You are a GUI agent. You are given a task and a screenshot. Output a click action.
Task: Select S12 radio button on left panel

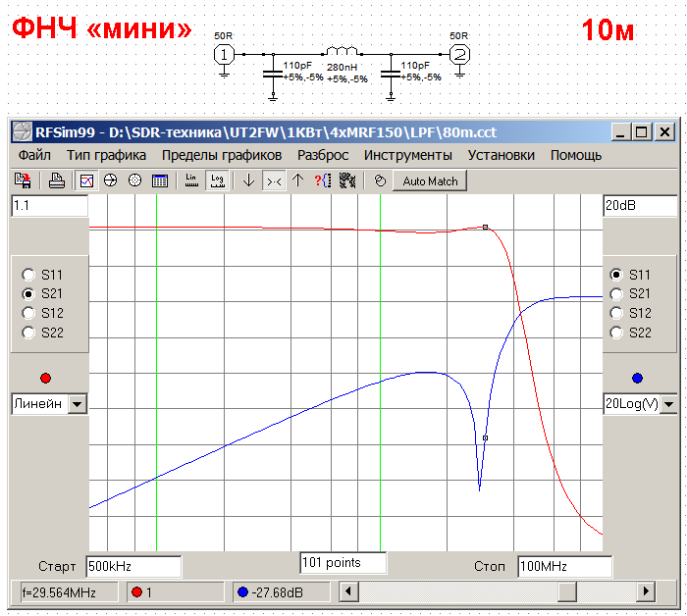point(28,313)
